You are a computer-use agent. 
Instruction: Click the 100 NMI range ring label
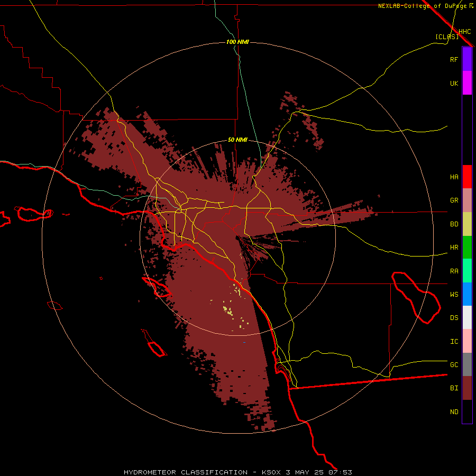click(237, 42)
